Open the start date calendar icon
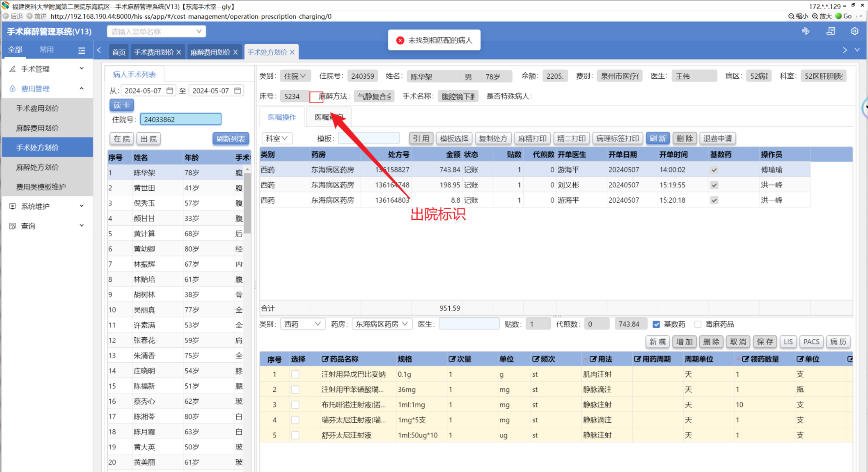Screen dimensions: 868x472 (170, 91)
